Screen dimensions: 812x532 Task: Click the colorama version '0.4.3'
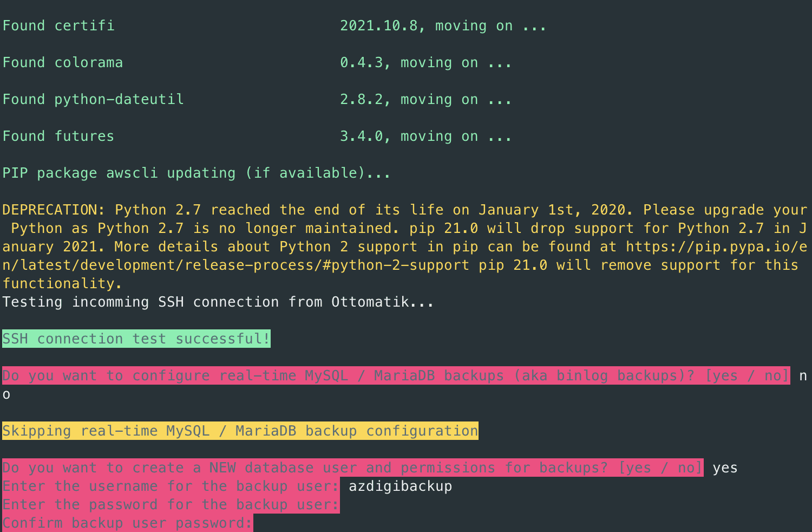pyautogui.click(x=361, y=63)
